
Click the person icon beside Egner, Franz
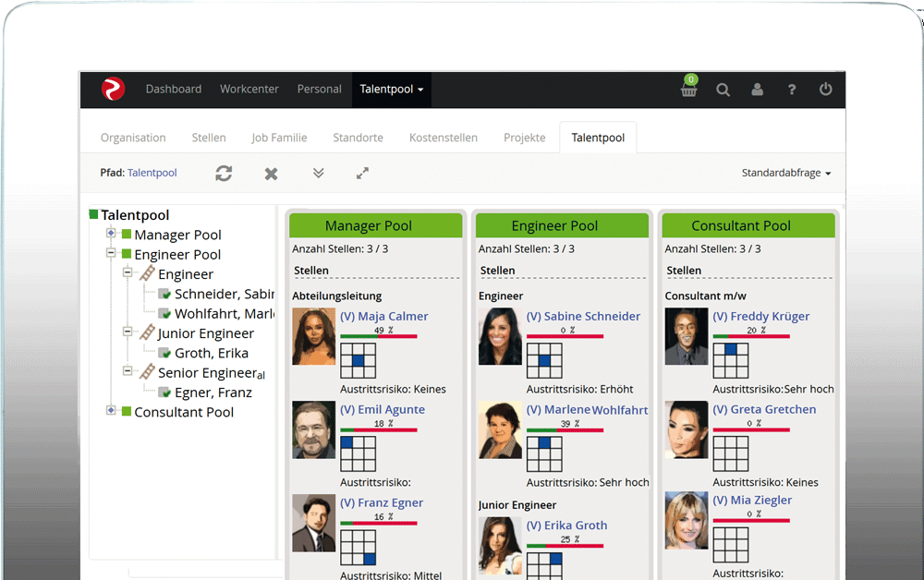[x=164, y=393]
